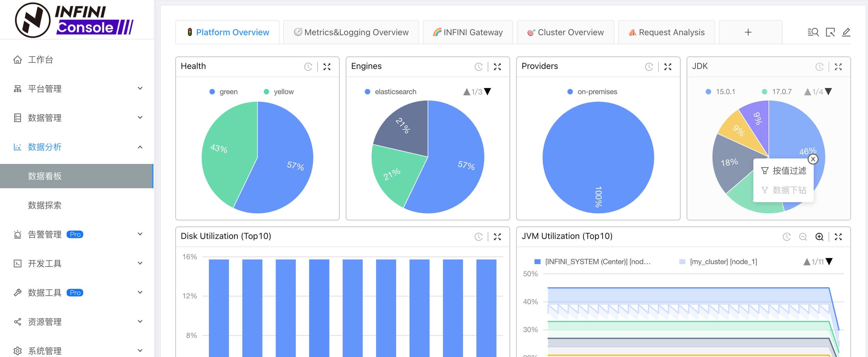Maximize the Health panel
Image resolution: width=868 pixels, height=357 pixels.
[x=327, y=67]
